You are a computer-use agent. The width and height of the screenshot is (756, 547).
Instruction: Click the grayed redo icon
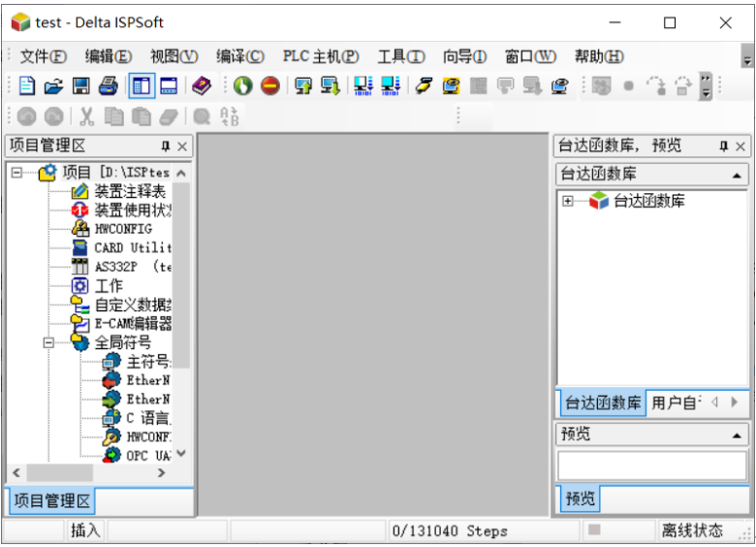54,117
